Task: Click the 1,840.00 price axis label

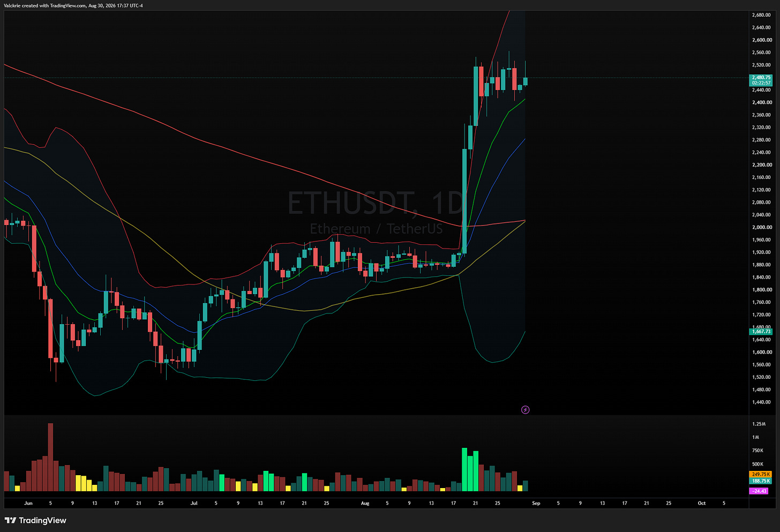Action: pos(761,278)
